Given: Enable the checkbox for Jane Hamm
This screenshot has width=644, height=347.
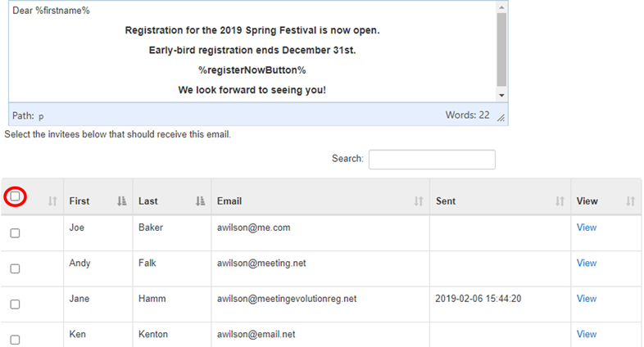Looking at the screenshot, I should [15, 304].
